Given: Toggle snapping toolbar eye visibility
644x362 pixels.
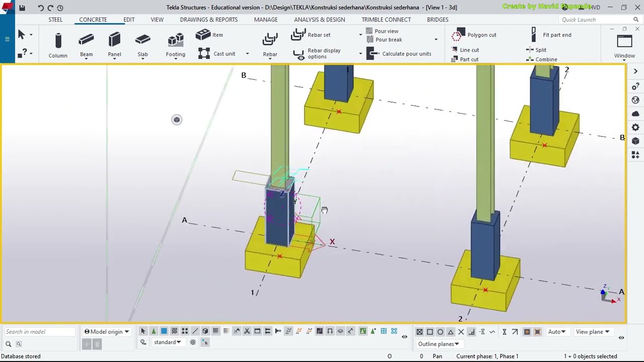Looking at the screenshot, I should pos(621,337).
